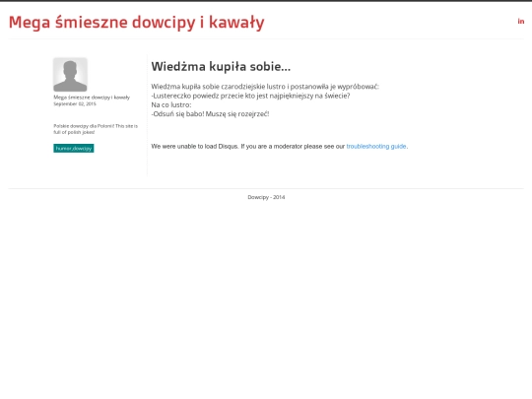
Task: Click the first joke line about czarodziejskie lustro
Action: (265, 87)
